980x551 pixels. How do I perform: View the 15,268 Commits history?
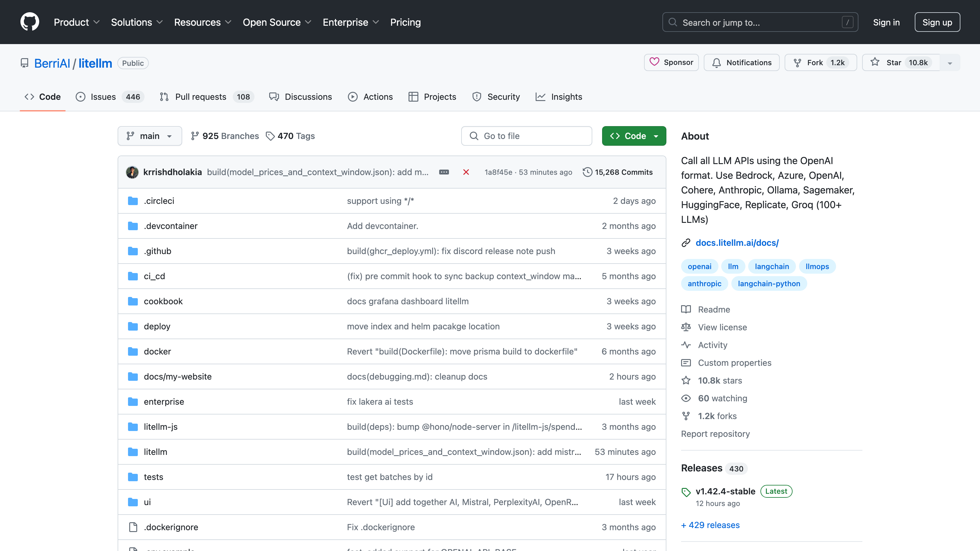617,172
